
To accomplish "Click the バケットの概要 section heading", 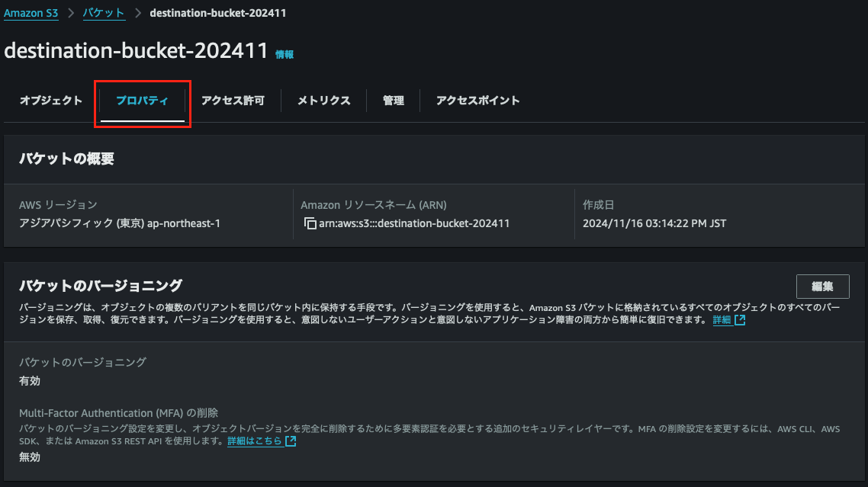I will point(66,159).
